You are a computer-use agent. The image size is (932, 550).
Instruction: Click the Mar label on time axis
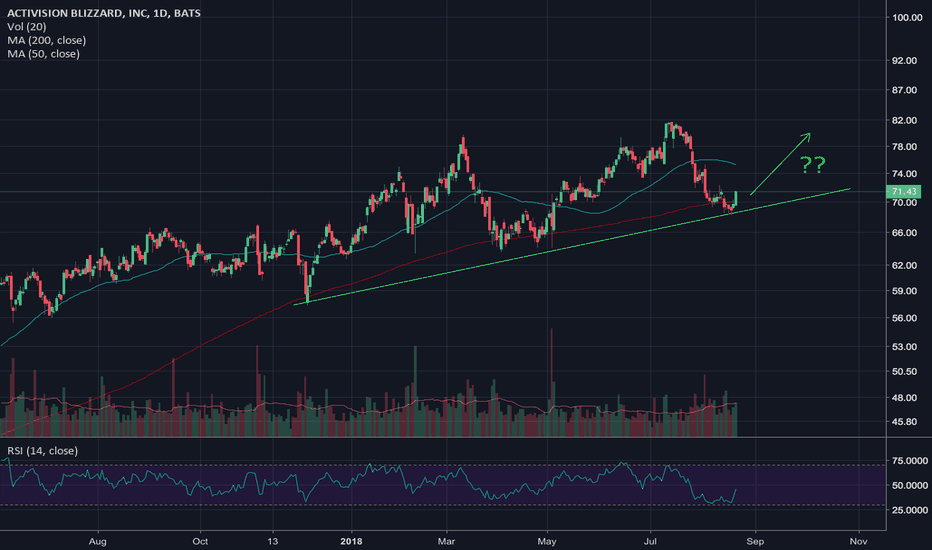(x=446, y=542)
